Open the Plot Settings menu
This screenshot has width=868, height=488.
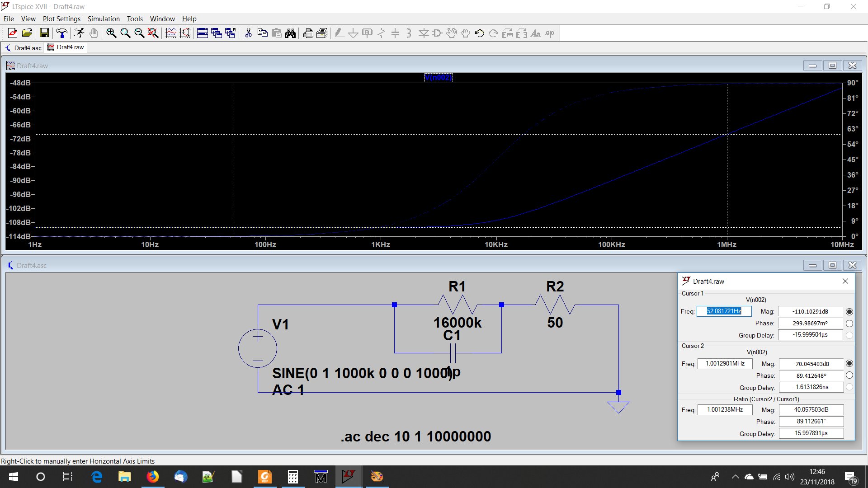(x=61, y=19)
